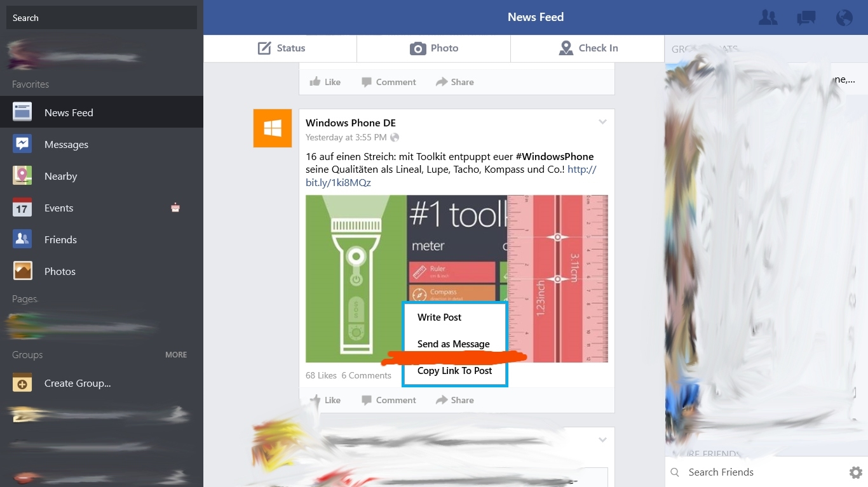
Task: View the 68 Likes count
Action: click(321, 375)
